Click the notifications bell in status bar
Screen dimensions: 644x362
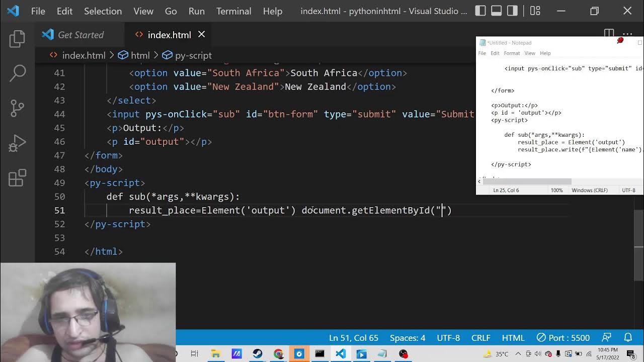pos(628,338)
